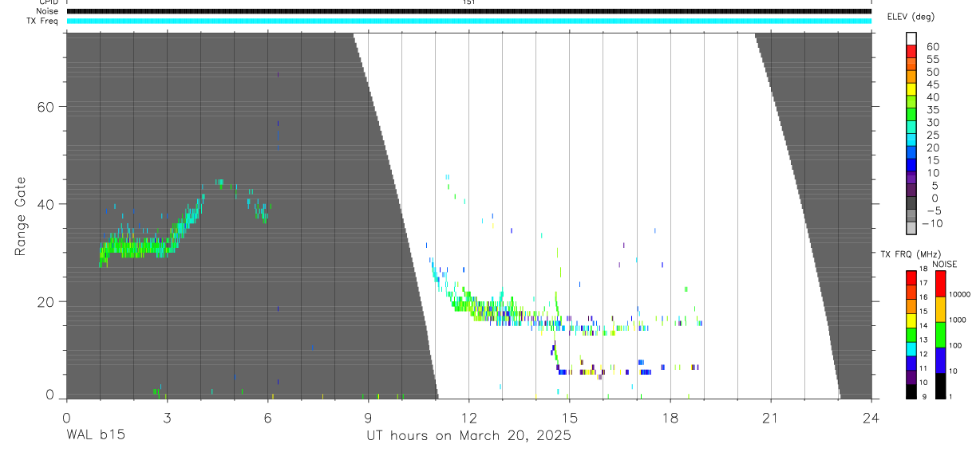
Task: Click the 'TX Freq' row label
Action: coord(42,21)
